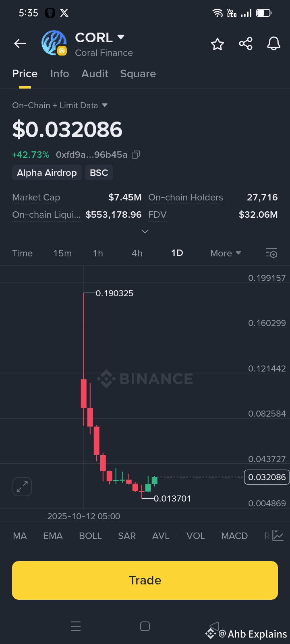Tap the Alpha Airdrop tag

coord(47,173)
